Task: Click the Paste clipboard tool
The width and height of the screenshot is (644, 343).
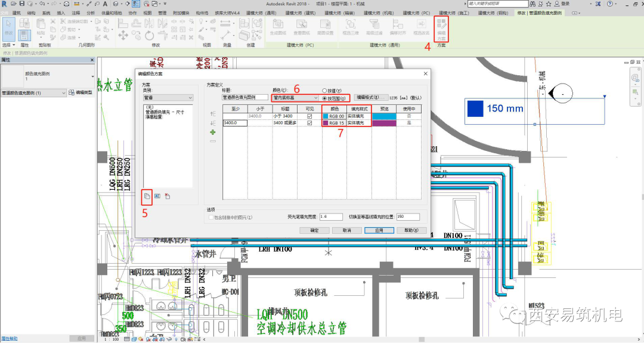Action: coord(41,27)
